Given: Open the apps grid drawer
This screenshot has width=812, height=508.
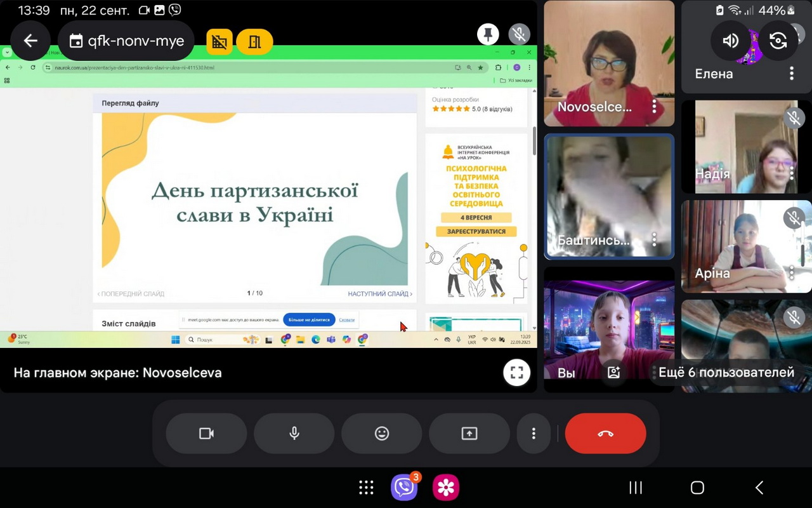Looking at the screenshot, I should (x=366, y=488).
